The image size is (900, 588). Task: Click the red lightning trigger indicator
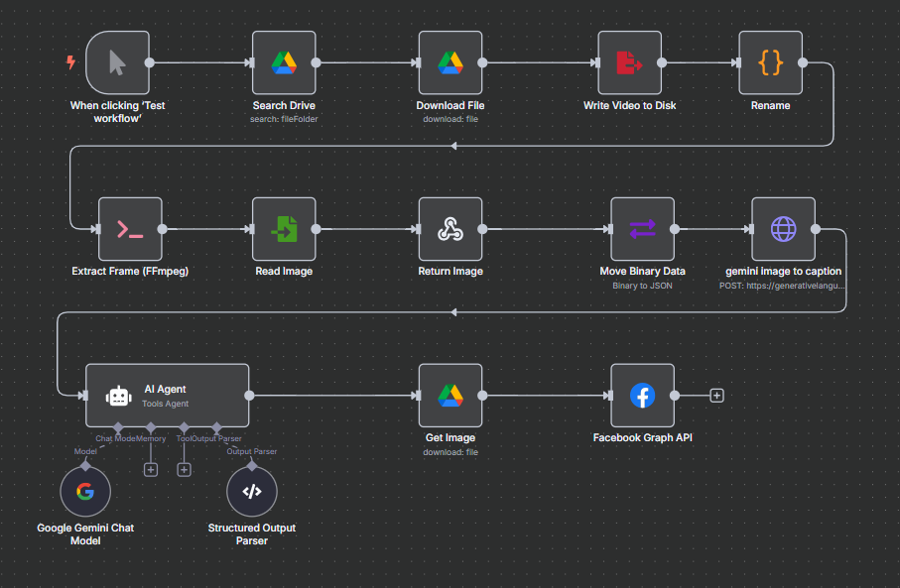pyautogui.click(x=70, y=61)
